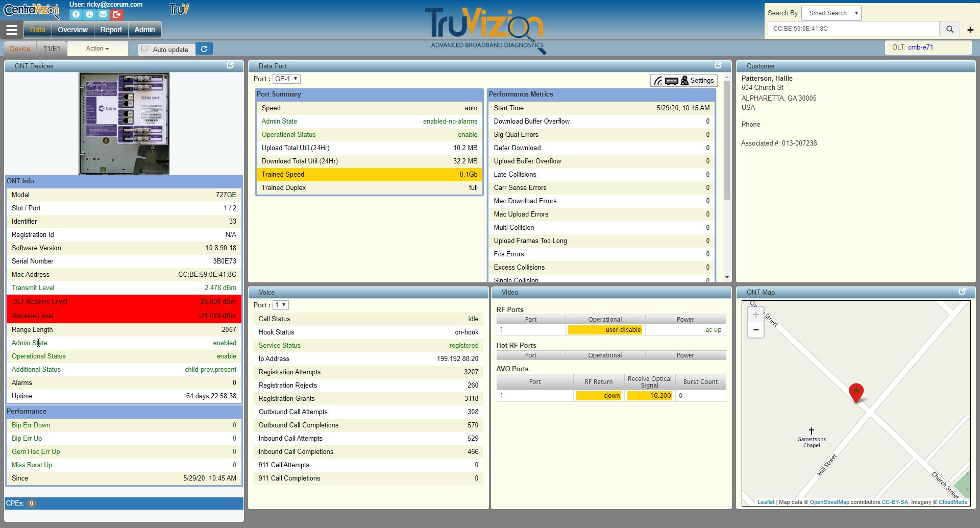The height and width of the screenshot is (528, 980).
Task: Switch to the T1/E1 tab
Action: pyautogui.click(x=52, y=49)
